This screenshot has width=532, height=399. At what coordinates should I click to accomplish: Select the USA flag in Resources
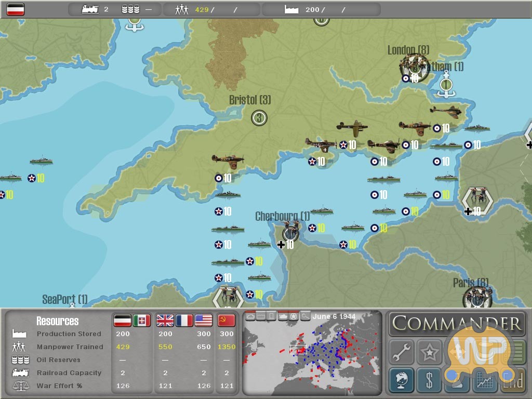(204, 321)
